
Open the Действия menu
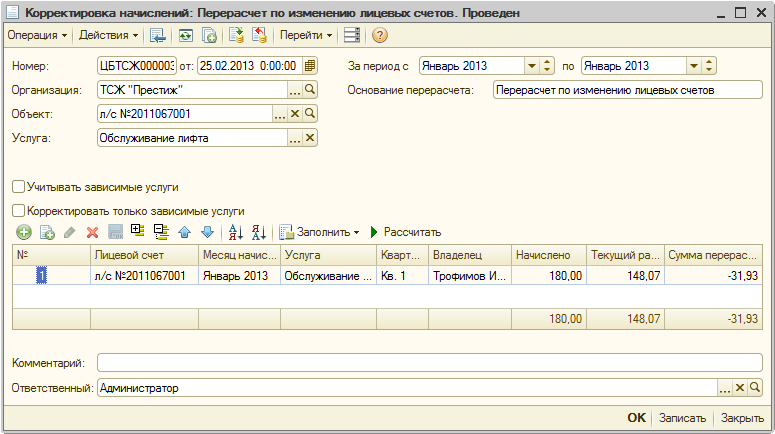tap(108, 35)
